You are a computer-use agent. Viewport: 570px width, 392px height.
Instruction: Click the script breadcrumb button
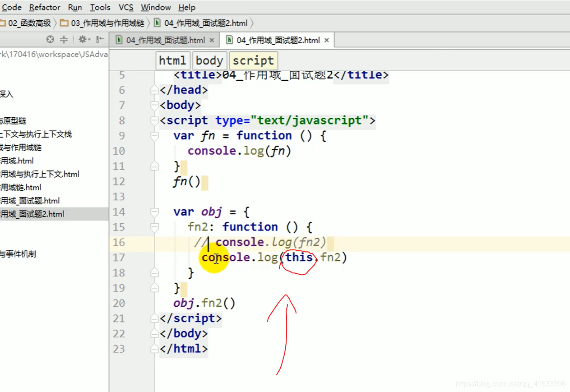253,60
